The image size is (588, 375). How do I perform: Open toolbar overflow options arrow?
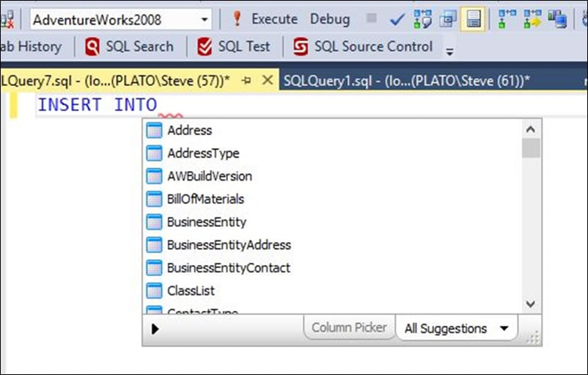click(x=449, y=51)
